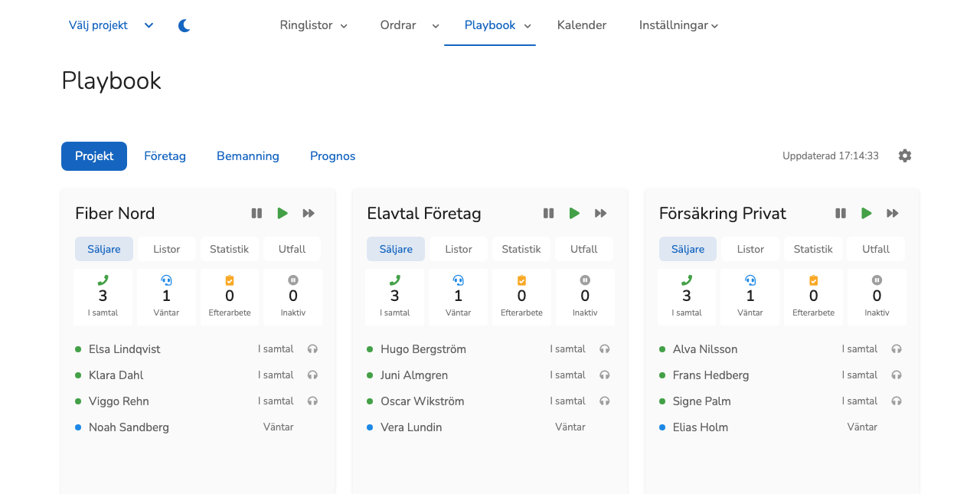Fast-forward the Elavtal Företag project
The image size is (980, 494).
click(600, 214)
